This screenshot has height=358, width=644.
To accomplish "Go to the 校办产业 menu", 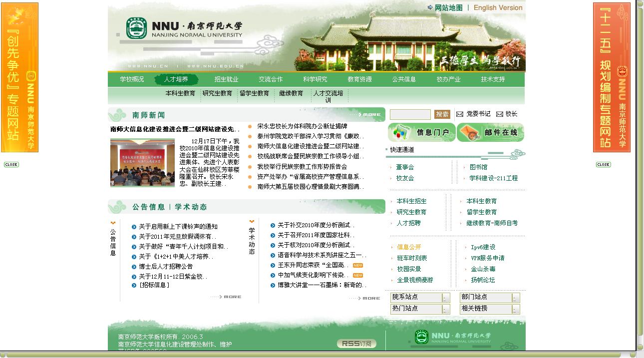I will [x=449, y=79].
